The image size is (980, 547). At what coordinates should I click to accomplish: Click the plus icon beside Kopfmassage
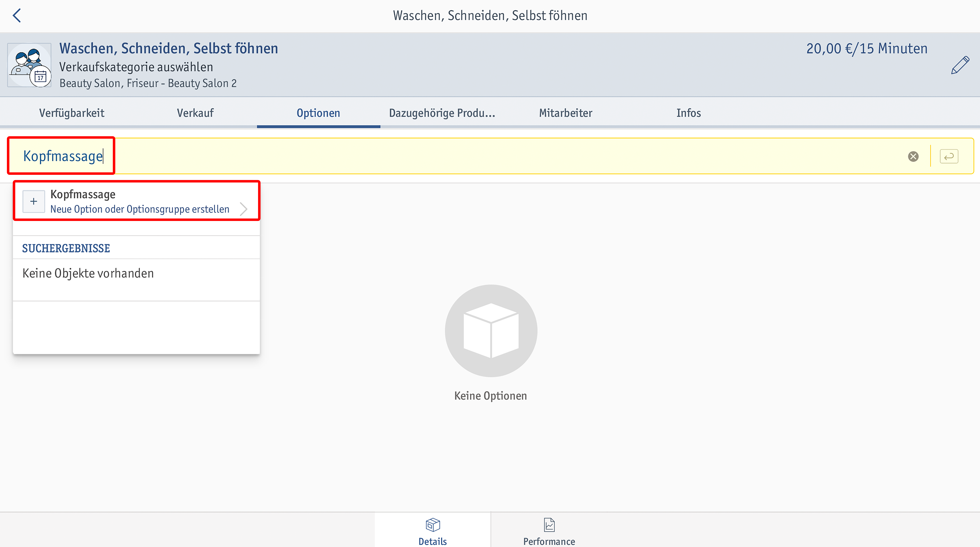(33, 201)
